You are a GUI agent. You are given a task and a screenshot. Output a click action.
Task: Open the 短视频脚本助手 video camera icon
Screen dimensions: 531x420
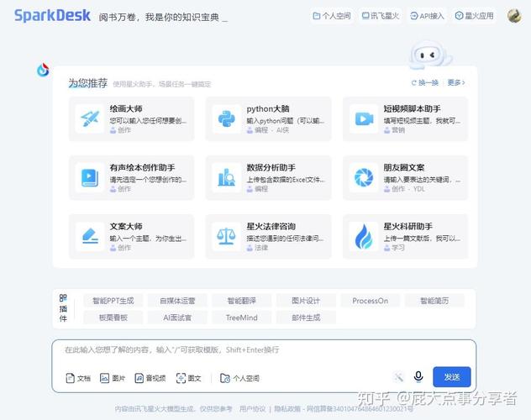(364, 118)
